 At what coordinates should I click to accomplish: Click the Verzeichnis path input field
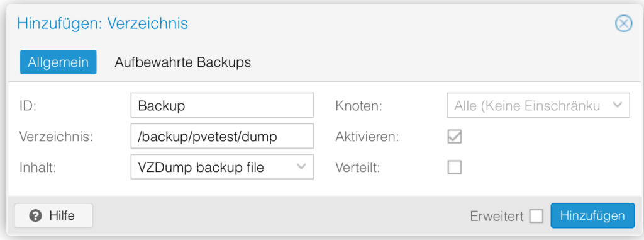pyautogui.click(x=222, y=136)
